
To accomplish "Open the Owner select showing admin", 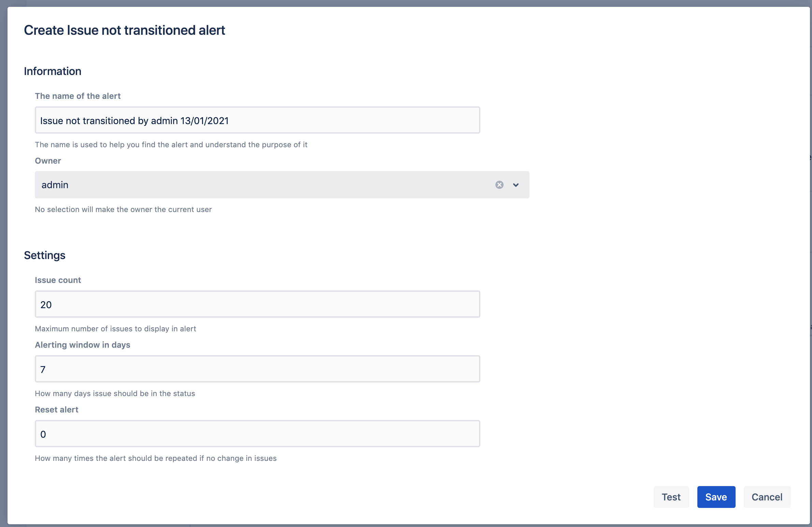I will click(259, 185).
